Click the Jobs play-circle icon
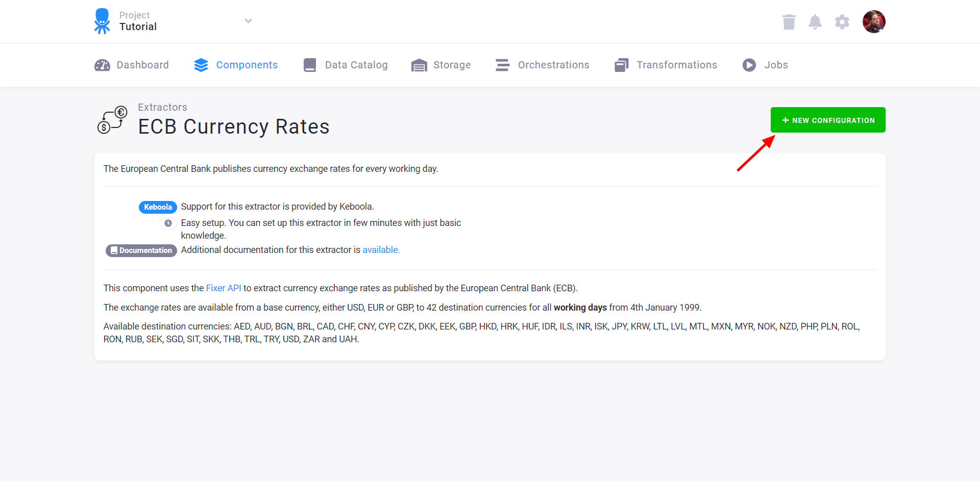The image size is (980, 481). [749, 65]
